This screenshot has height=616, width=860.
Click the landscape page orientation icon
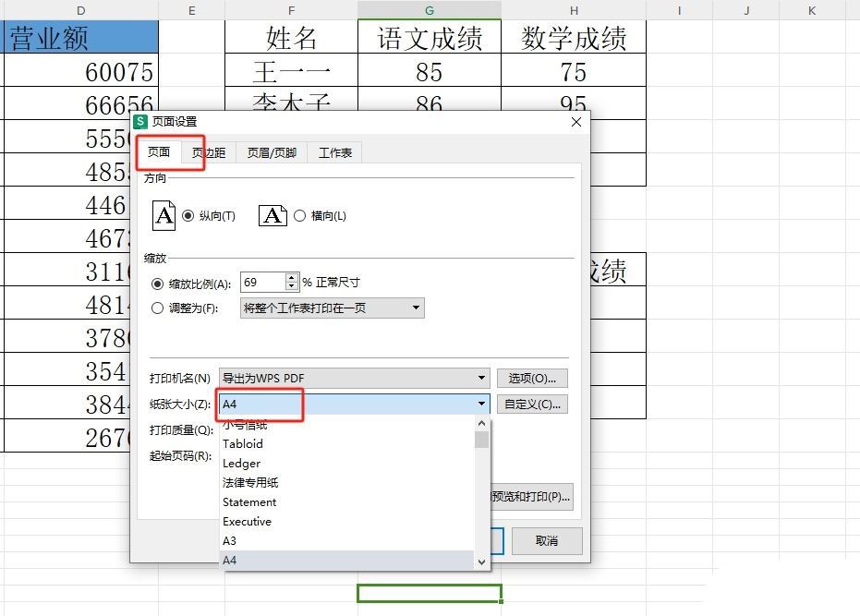tap(273, 215)
